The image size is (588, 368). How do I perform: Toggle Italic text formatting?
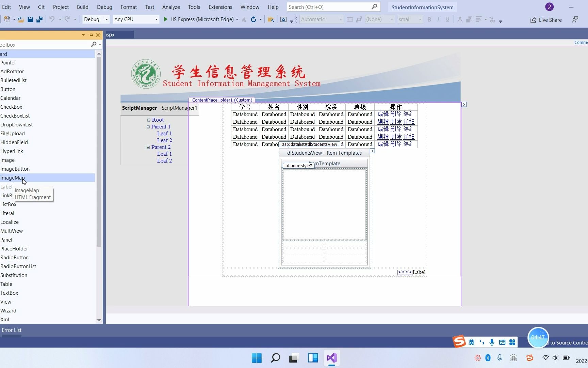[438, 19]
